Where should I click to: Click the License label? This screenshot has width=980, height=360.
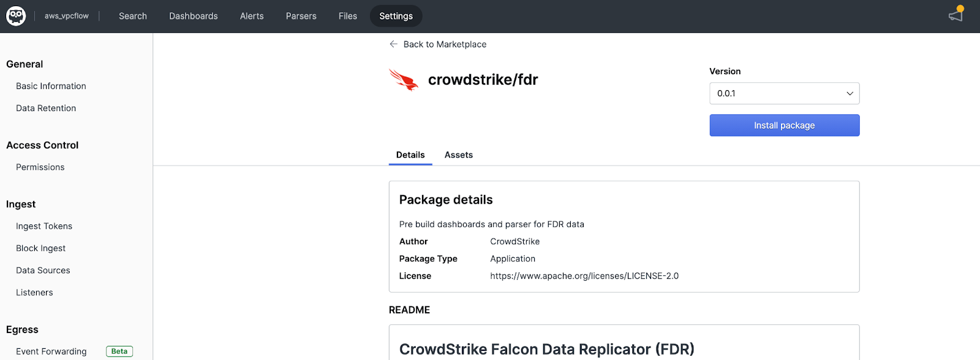click(415, 276)
